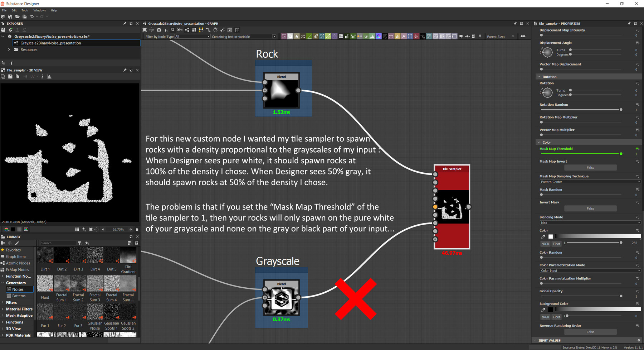The height and width of the screenshot is (350, 644).
Task: Click the curve node icon in node toolbar
Action: point(309,37)
